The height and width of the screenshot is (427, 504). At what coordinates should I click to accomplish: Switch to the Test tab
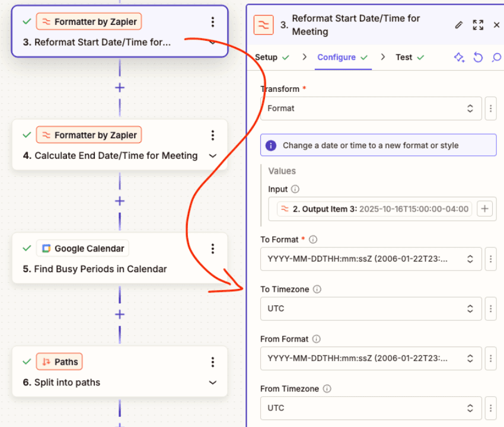click(x=403, y=57)
